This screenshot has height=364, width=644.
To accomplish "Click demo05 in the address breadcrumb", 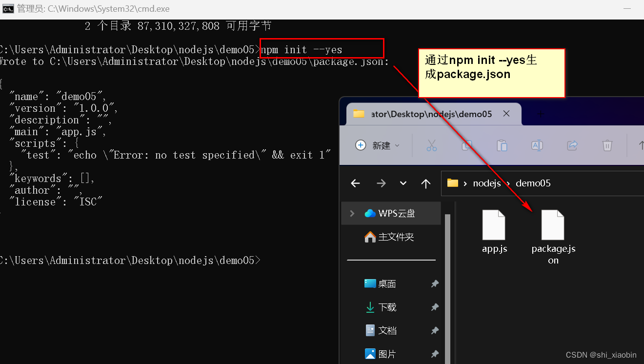I will pos(533,183).
